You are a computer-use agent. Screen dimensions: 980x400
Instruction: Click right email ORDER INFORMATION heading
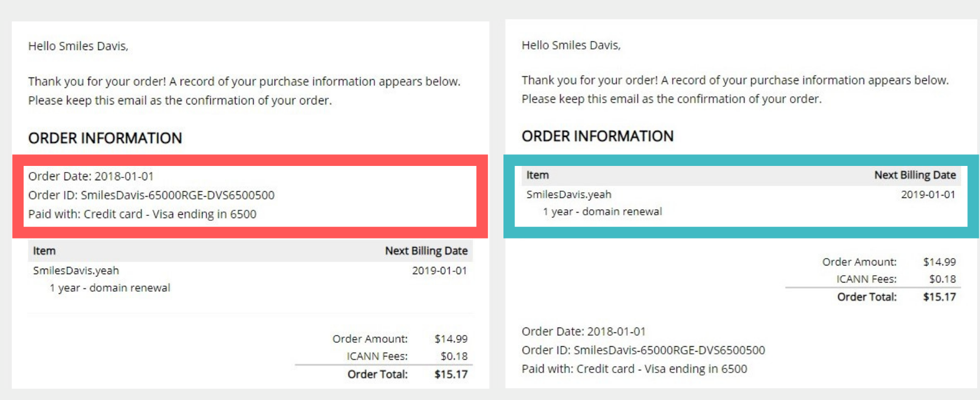597,136
